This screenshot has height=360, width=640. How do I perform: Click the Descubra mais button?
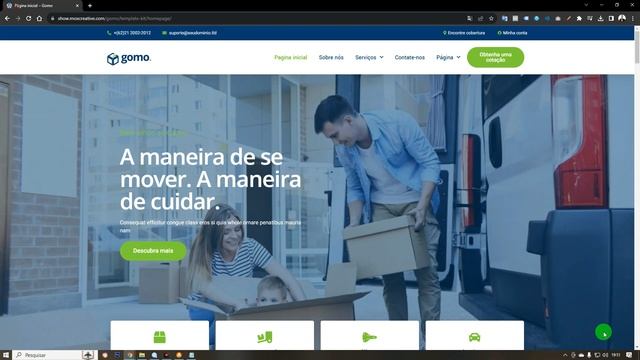pyautogui.click(x=153, y=251)
